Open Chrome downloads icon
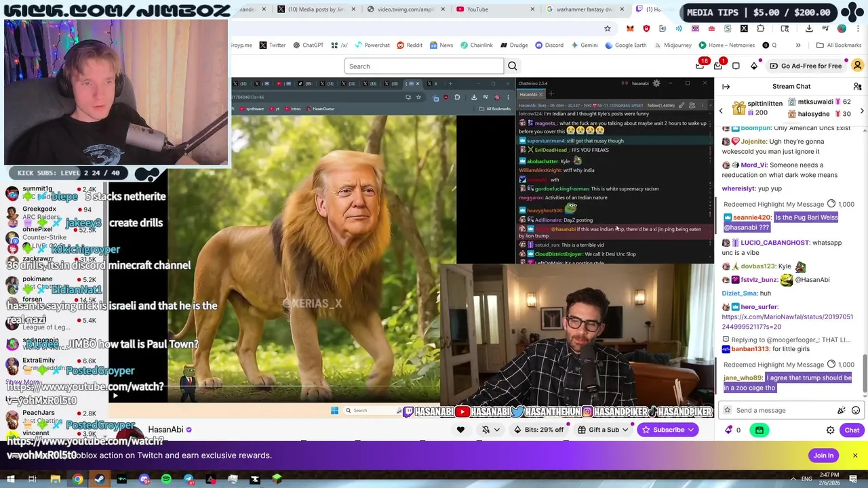 tap(809, 28)
